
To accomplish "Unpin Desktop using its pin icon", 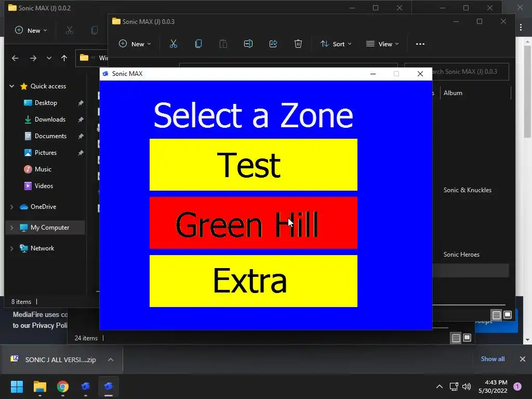I will coord(81,103).
